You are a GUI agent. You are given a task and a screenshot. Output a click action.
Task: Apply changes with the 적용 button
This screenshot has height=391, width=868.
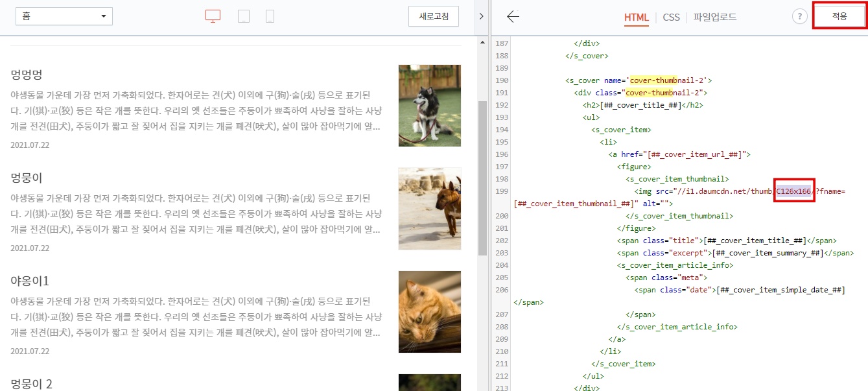(x=839, y=16)
